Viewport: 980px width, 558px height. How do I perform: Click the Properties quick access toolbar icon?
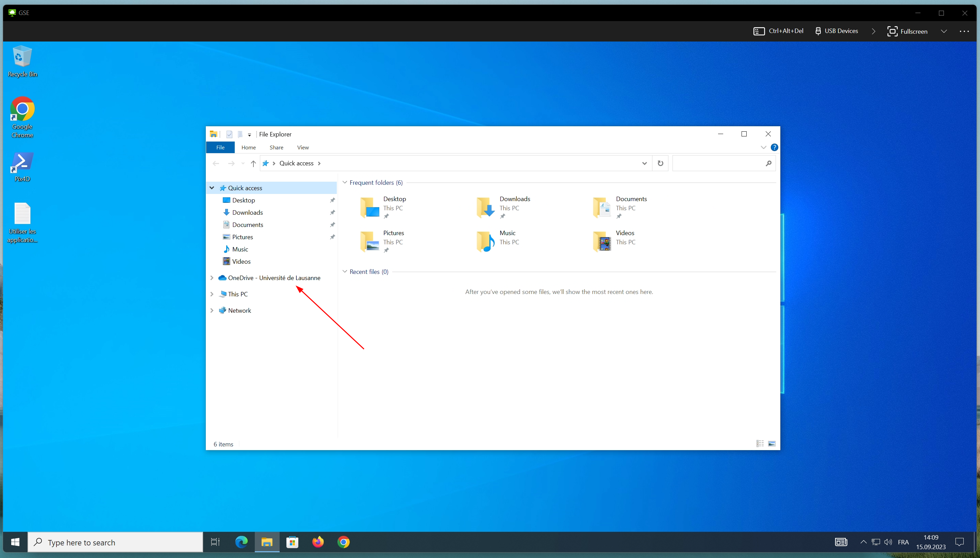pyautogui.click(x=229, y=134)
